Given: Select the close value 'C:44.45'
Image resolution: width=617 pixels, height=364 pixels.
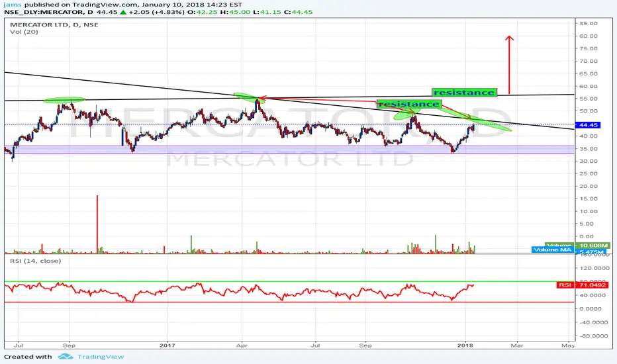Looking at the screenshot, I should point(299,12).
